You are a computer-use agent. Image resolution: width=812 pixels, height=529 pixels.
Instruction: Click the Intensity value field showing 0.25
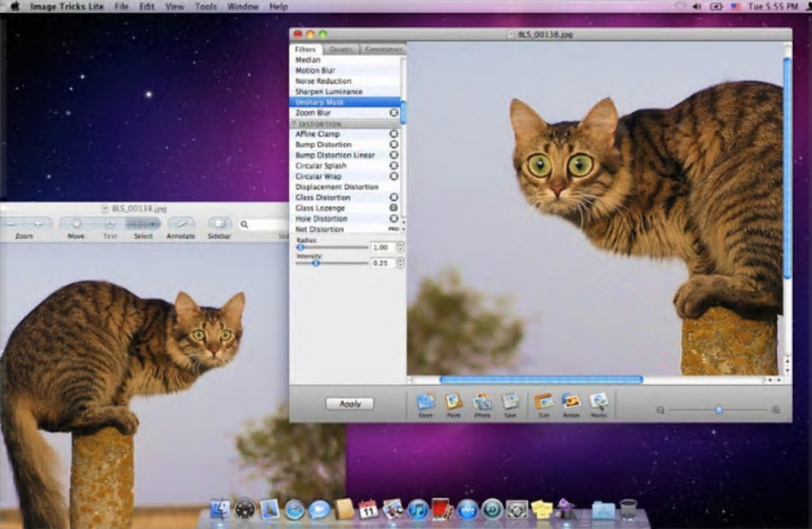click(x=383, y=263)
